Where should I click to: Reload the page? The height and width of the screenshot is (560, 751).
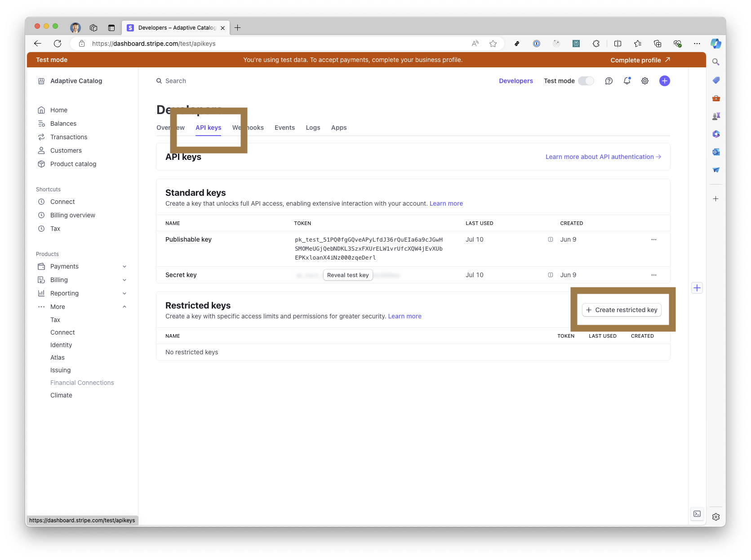[x=58, y=44]
